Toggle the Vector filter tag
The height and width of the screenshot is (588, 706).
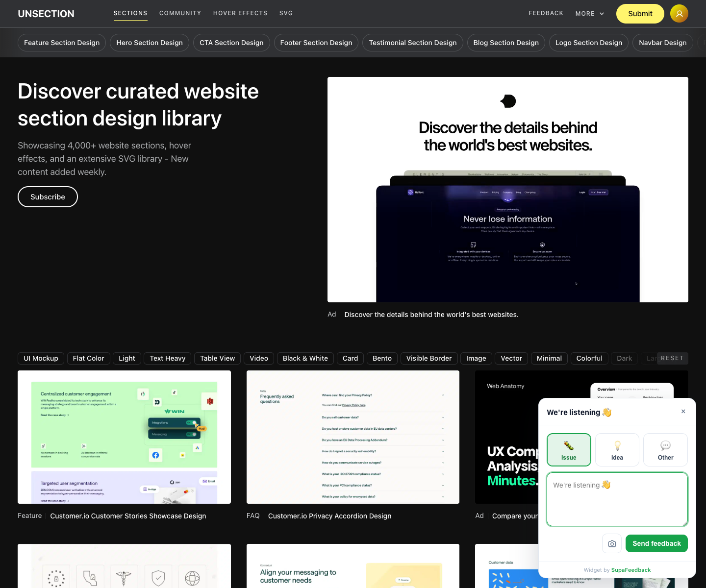tap(511, 358)
